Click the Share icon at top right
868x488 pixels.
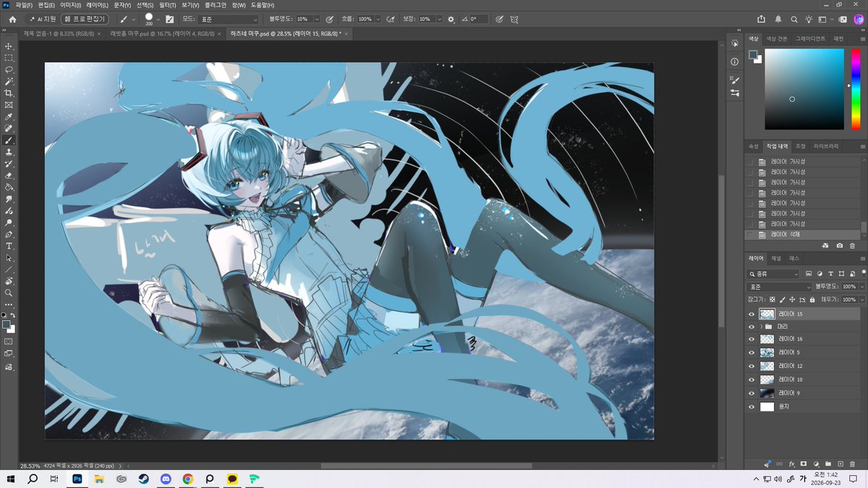[x=761, y=19]
